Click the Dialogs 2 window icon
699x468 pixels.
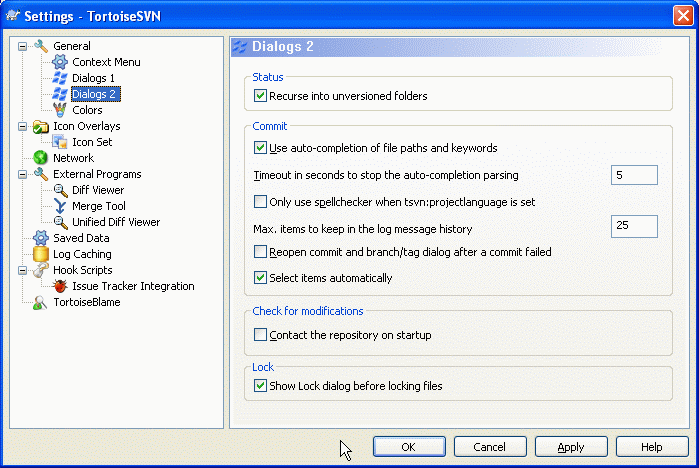coord(60,94)
